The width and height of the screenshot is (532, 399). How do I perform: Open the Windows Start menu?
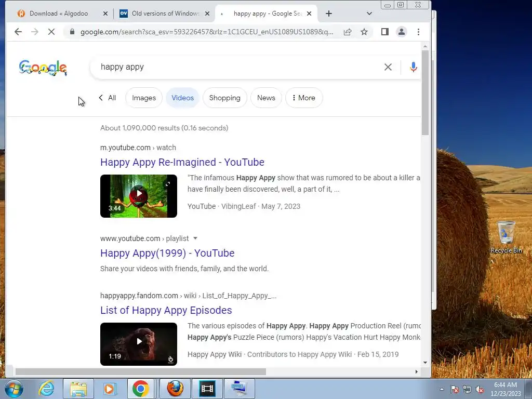[x=14, y=389]
